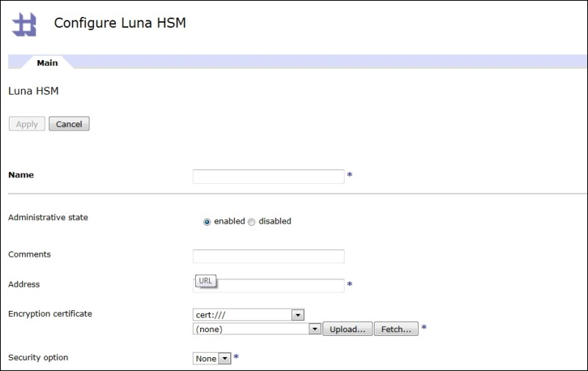Click the Address label
This screenshot has height=371, width=588.
click(24, 284)
